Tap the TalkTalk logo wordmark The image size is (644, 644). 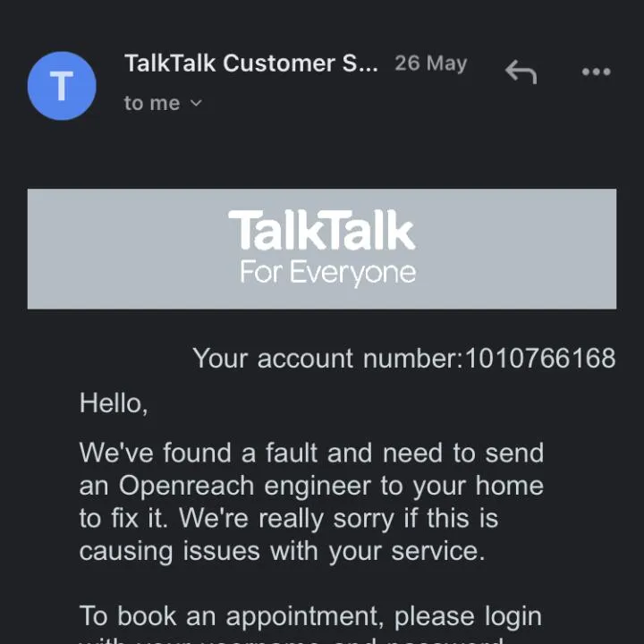point(322,230)
